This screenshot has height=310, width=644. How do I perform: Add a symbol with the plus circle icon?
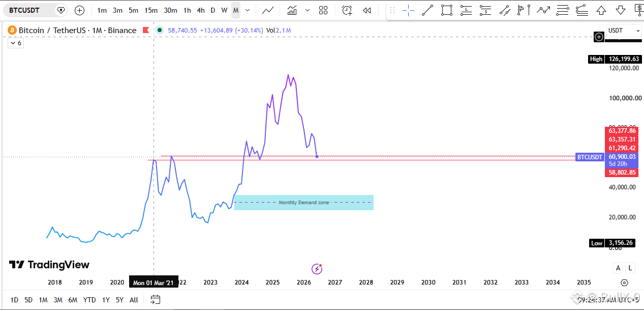pos(80,10)
